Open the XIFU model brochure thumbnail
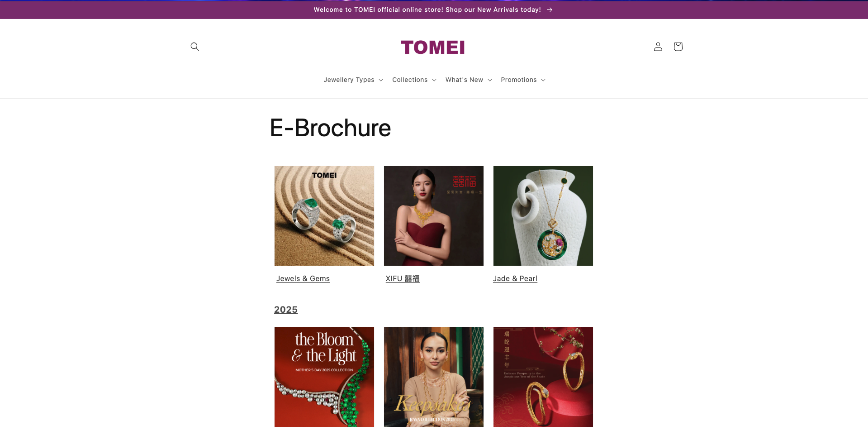Viewport: 868px width, 435px height. pyautogui.click(x=434, y=216)
